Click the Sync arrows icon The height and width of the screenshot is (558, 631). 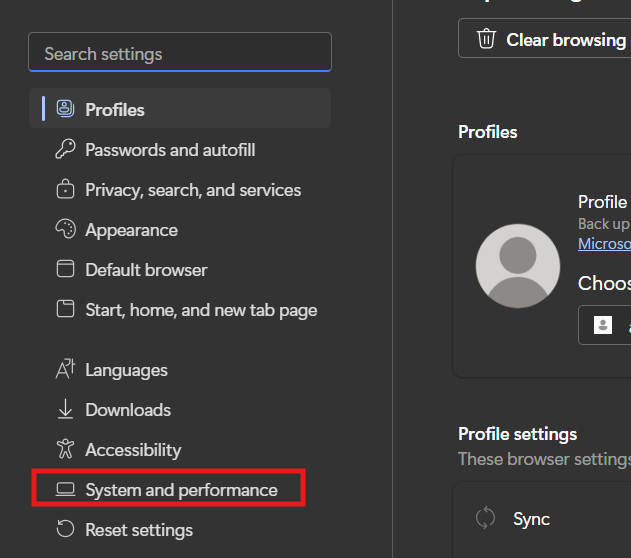coord(485,518)
